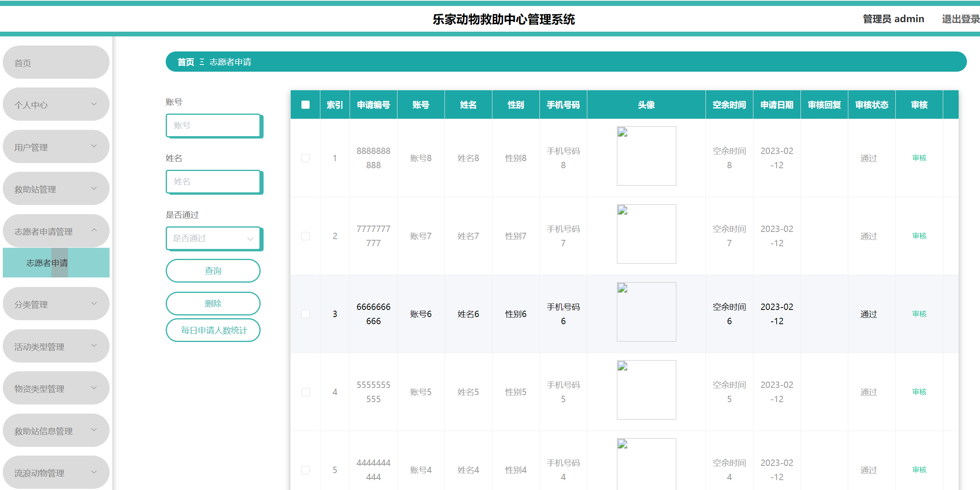
Task: Check the checkbox for row 8888888888
Action: (305, 158)
